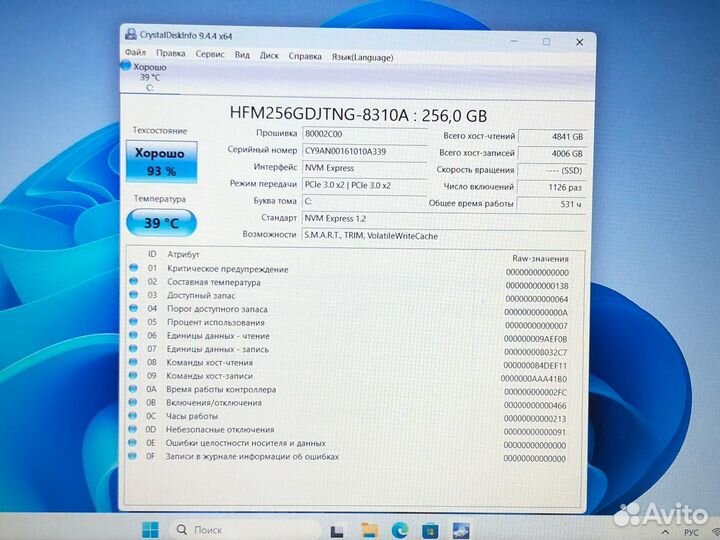Click the Атрибут column header
The width and height of the screenshot is (720, 540).
tap(183, 254)
